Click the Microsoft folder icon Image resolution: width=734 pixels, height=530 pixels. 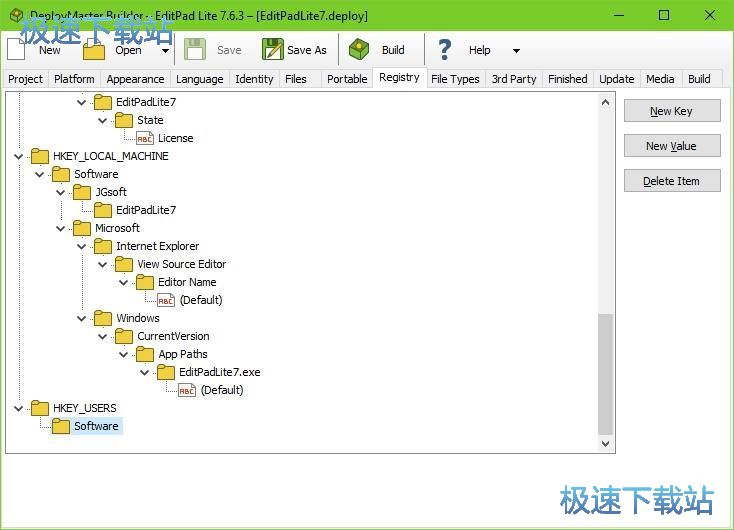(x=82, y=228)
